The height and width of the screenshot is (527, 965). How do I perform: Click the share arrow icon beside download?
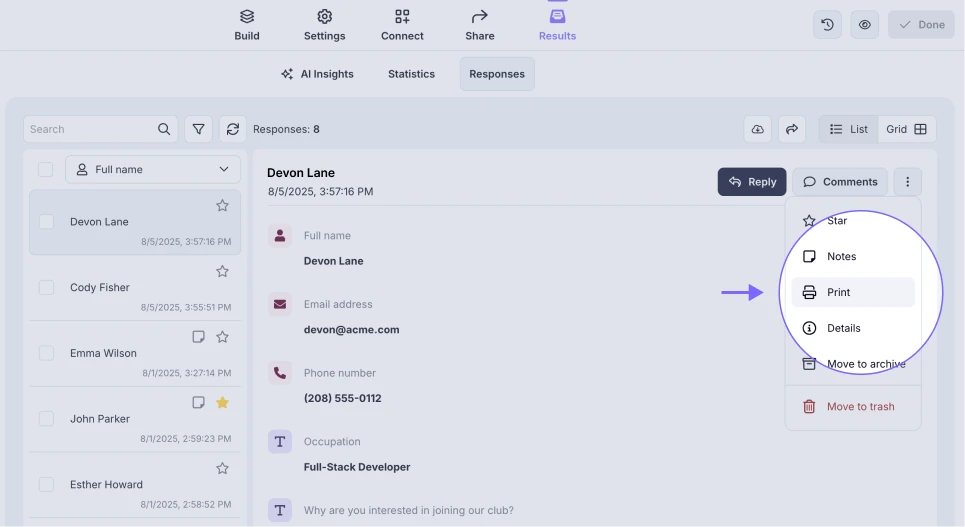(x=791, y=129)
